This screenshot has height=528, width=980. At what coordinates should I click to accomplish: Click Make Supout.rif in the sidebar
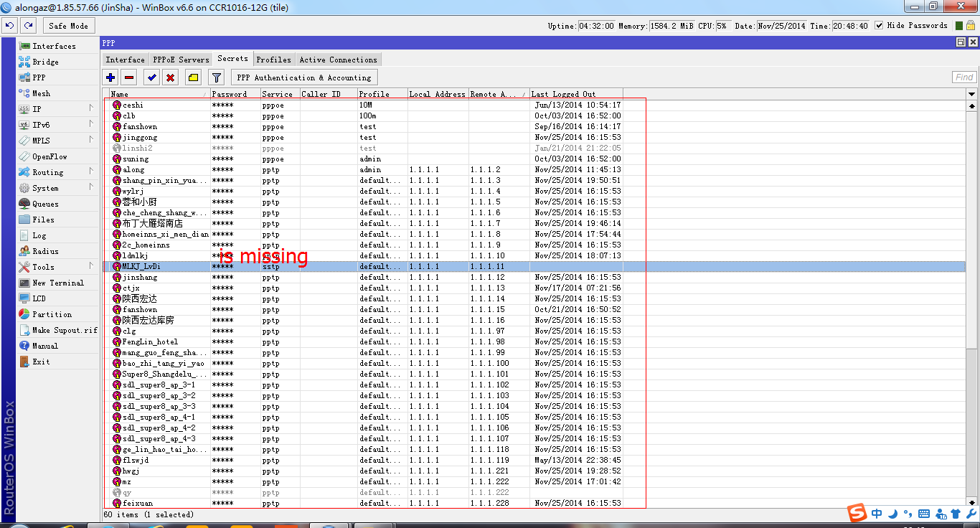[57, 330]
